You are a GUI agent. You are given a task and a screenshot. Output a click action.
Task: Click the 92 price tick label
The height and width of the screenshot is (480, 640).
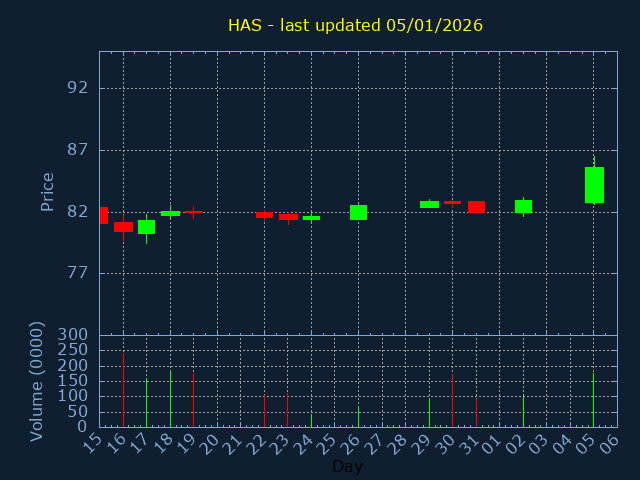pos(77,88)
